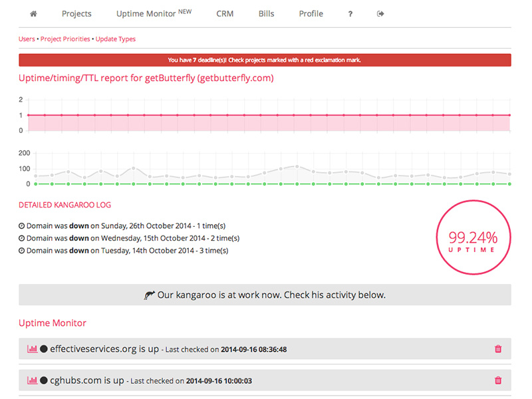532x399 pixels.
Task: Open the Projects menu item
Action: coord(76,14)
